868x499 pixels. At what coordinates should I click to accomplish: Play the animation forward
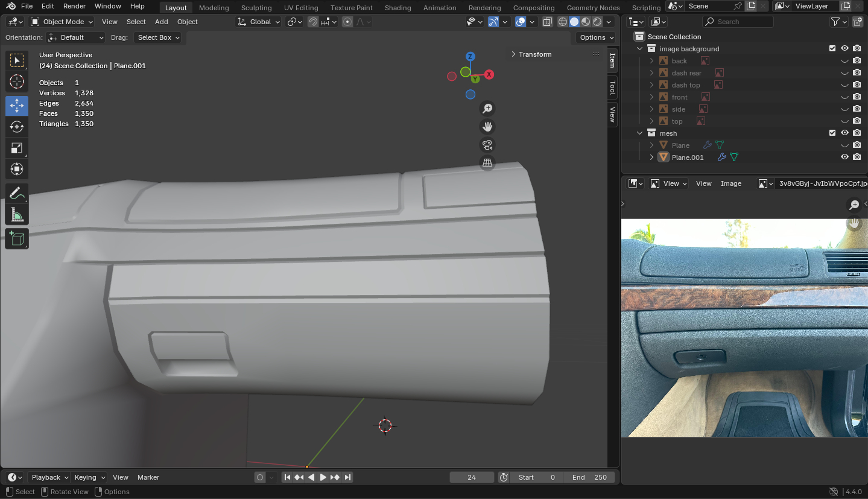point(323,477)
